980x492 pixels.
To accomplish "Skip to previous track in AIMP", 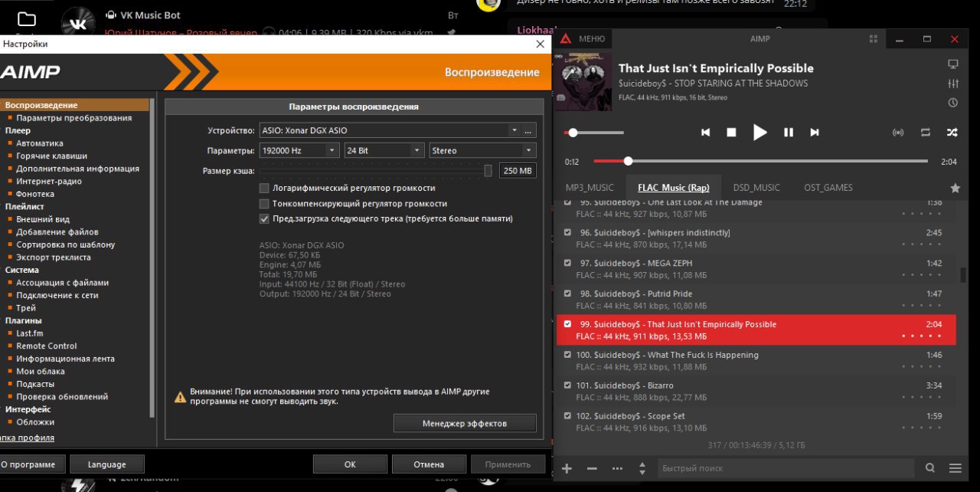I will (x=705, y=133).
